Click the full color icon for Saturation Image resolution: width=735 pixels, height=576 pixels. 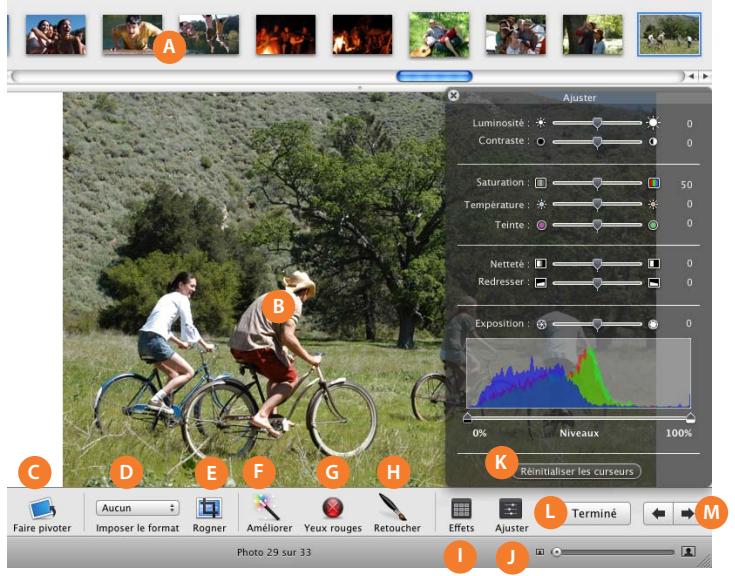point(653,183)
